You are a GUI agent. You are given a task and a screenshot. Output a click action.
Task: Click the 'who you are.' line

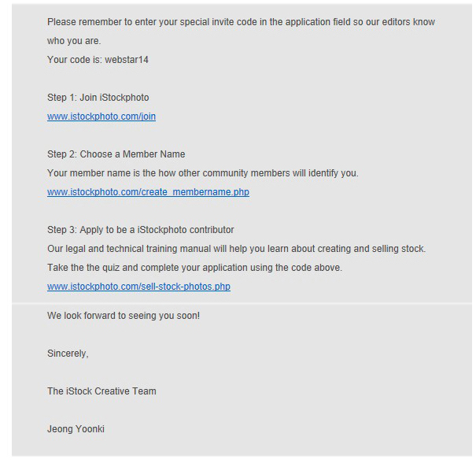[x=74, y=41]
